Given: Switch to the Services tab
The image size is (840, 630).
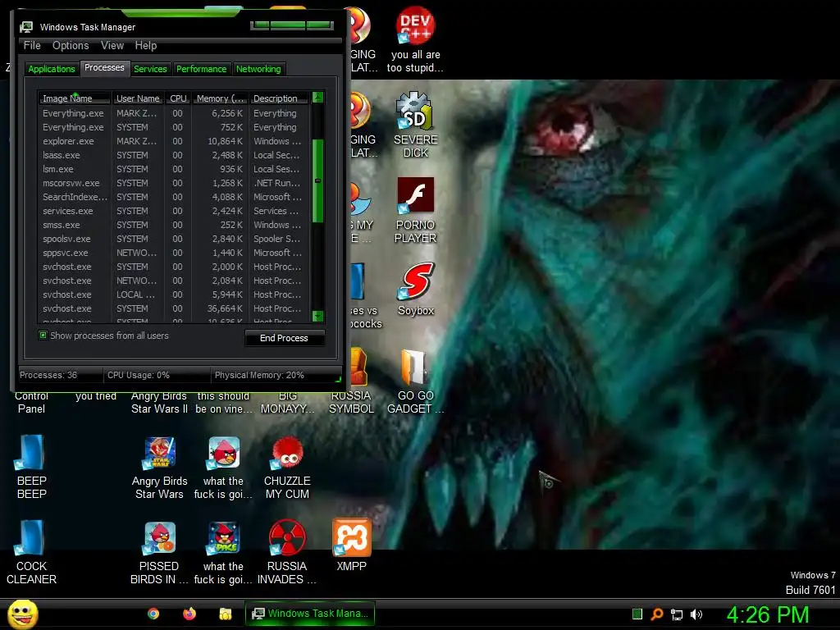Looking at the screenshot, I should (x=150, y=69).
